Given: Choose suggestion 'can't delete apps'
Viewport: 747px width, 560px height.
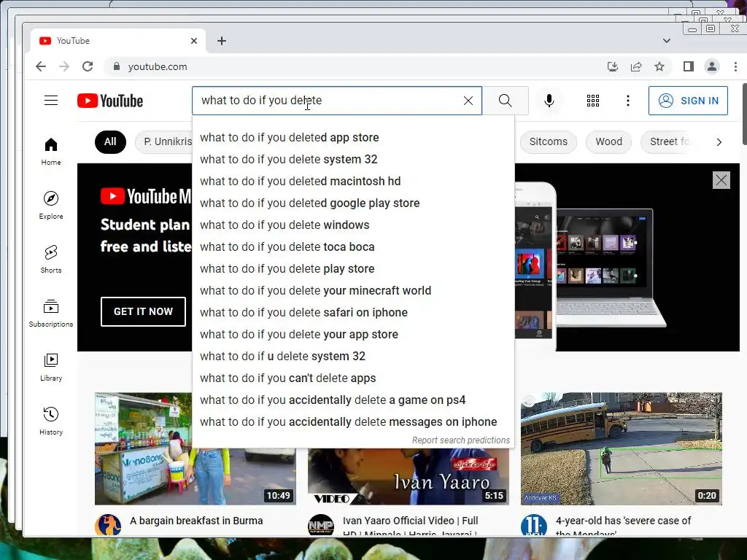Looking at the screenshot, I should point(353,378).
